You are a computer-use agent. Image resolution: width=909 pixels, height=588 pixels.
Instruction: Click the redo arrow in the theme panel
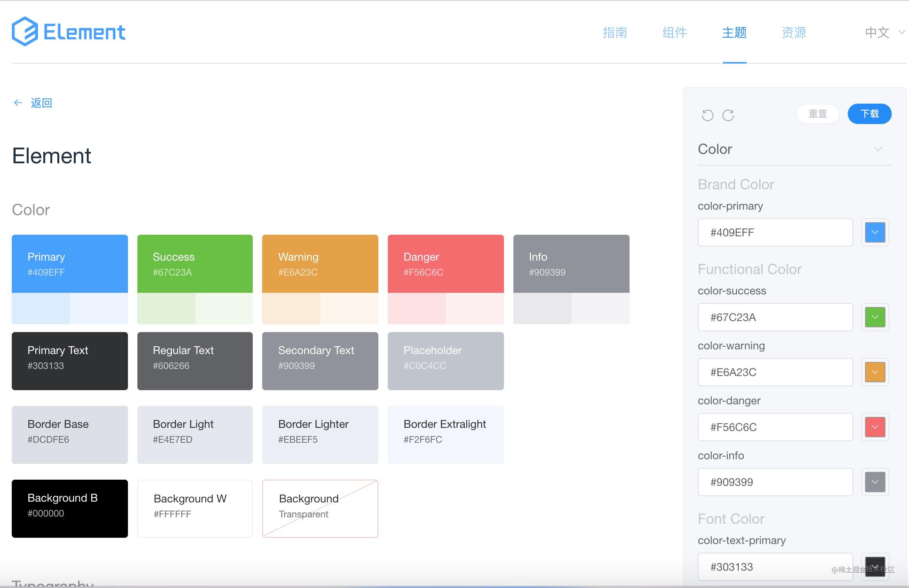pyautogui.click(x=729, y=115)
